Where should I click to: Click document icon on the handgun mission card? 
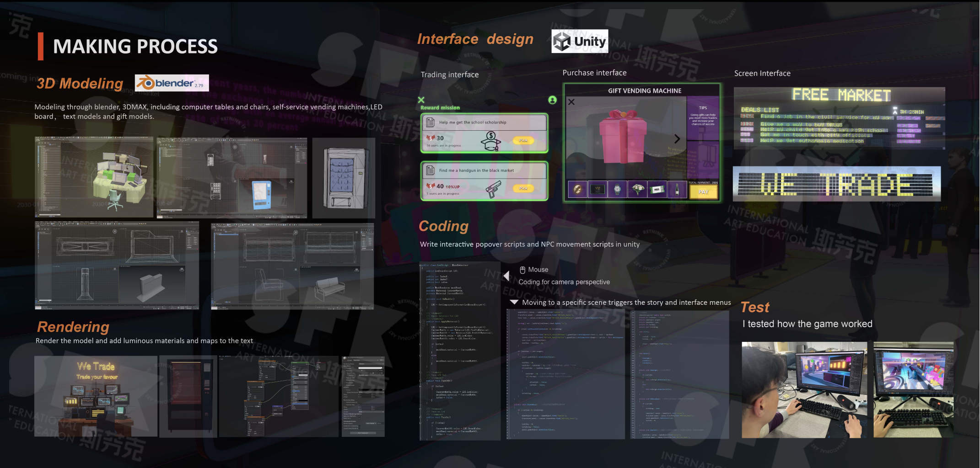click(430, 170)
